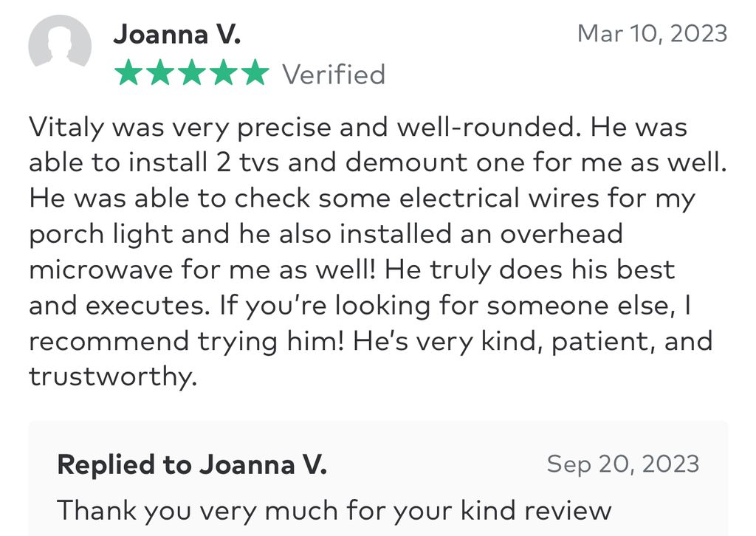Click the review sentence mentioning Vitaly

pos(303,127)
